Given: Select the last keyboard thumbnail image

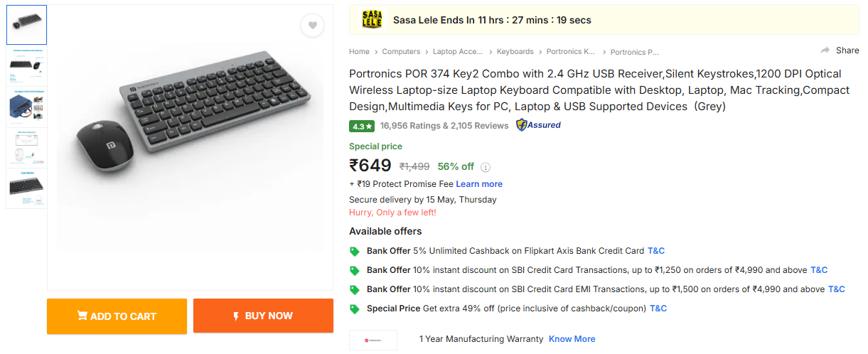Looking at the screenshot, I should 26,188.
